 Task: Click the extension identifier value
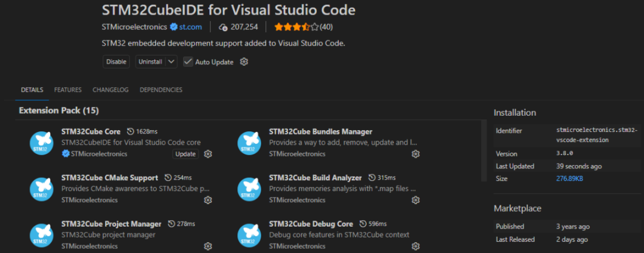click(597, 135)
